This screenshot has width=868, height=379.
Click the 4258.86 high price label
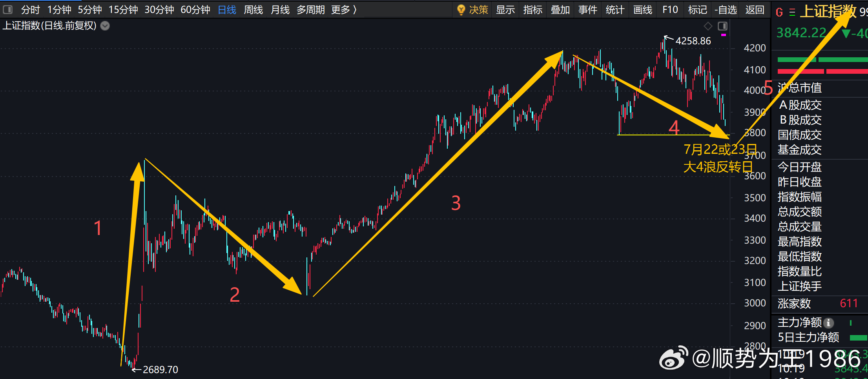693,41
